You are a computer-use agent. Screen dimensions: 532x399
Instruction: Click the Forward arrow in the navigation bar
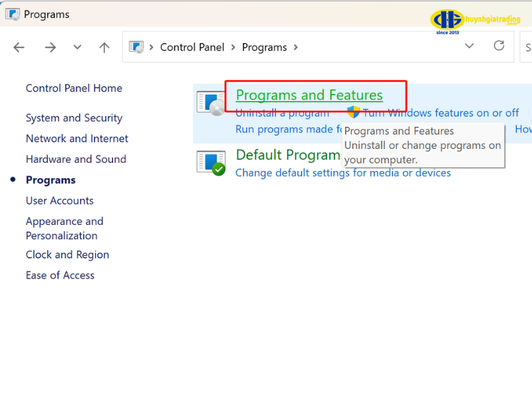[x=50, y=47]
